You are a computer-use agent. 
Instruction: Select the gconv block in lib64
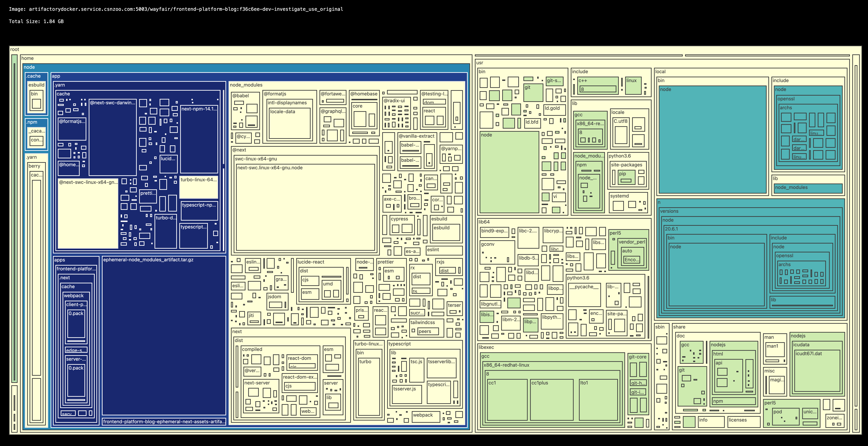pyautogui.click(x=497, y=252)
